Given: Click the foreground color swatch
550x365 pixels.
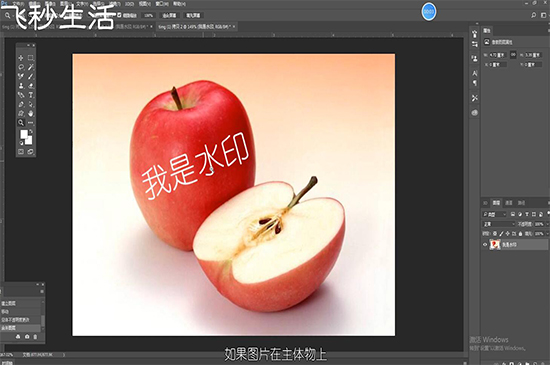Looking at the screenshot, I should point(24,134).
